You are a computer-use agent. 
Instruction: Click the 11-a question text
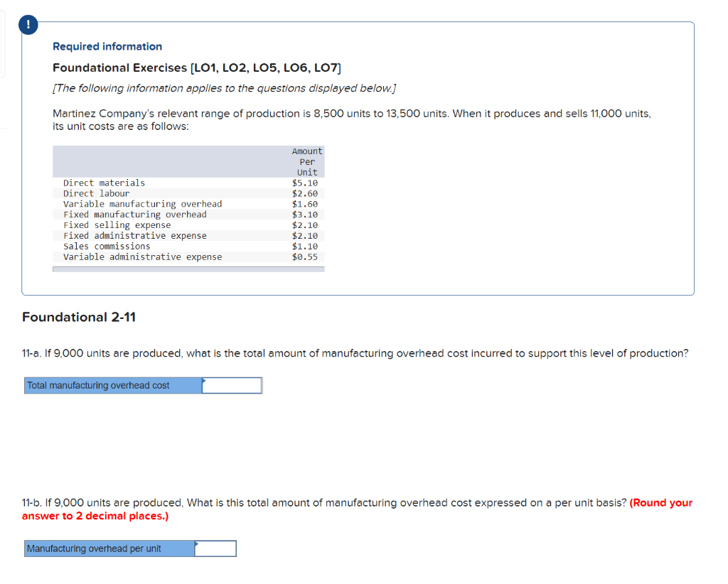355,354
